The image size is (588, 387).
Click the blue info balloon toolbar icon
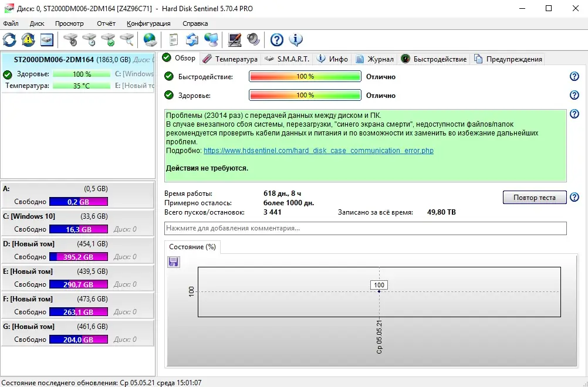click(296, 40)
